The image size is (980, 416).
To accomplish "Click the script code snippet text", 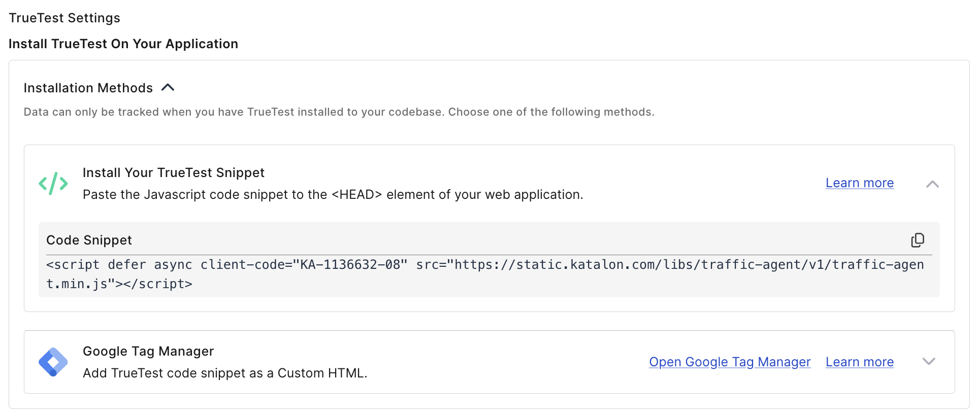I will (x=485, y=274).
